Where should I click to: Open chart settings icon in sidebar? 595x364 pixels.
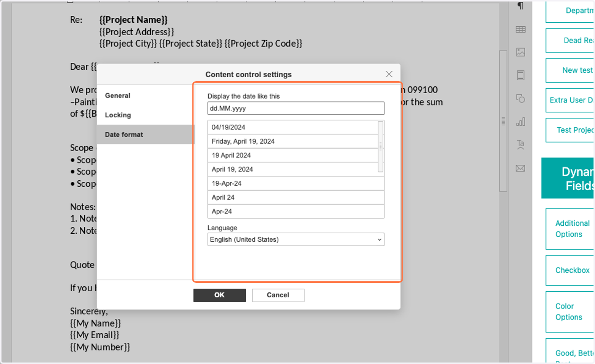(x=520, y=122)
